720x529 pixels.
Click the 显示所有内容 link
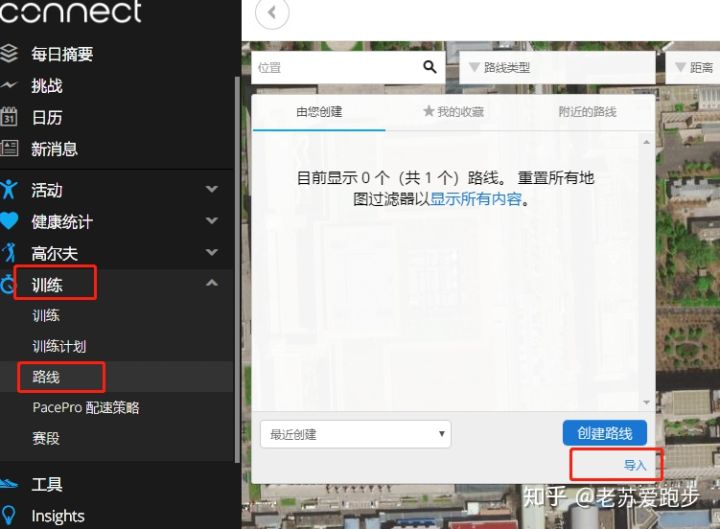(x=475, y=199)
